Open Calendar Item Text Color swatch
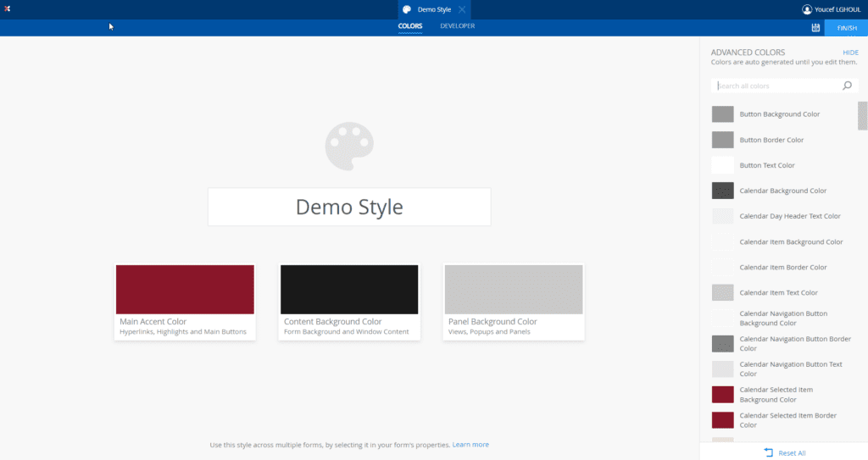This screenshot has width=868, height=460. tap(722, 292)
